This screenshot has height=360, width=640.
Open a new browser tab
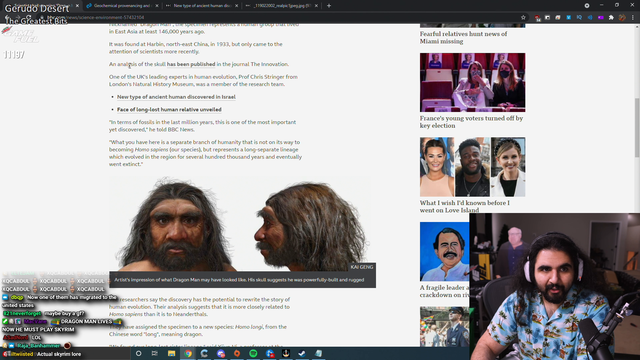[329, 6]
